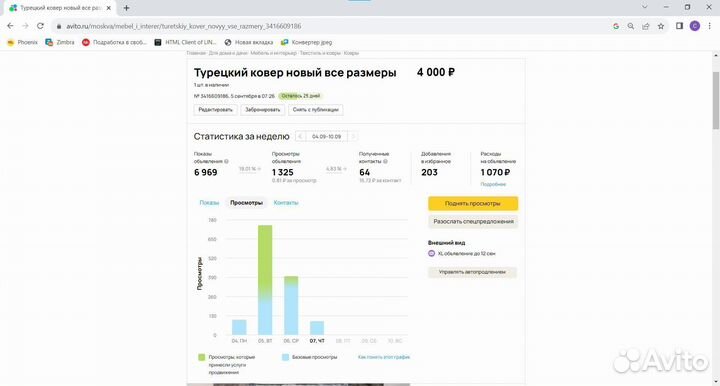Click the chart bar for 07, ЧТ
The height and width of the screenshot is (386, 720).
pyautogui.click(x=317, y=328)
